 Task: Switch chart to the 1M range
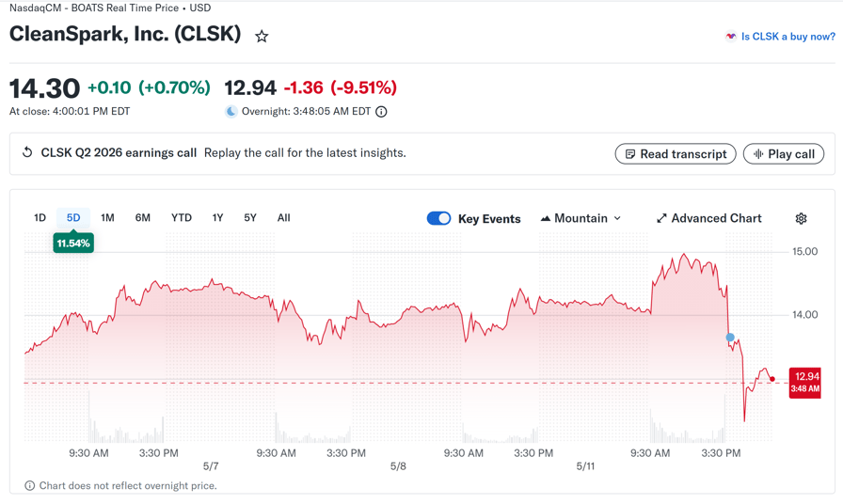tap(107, 217)
